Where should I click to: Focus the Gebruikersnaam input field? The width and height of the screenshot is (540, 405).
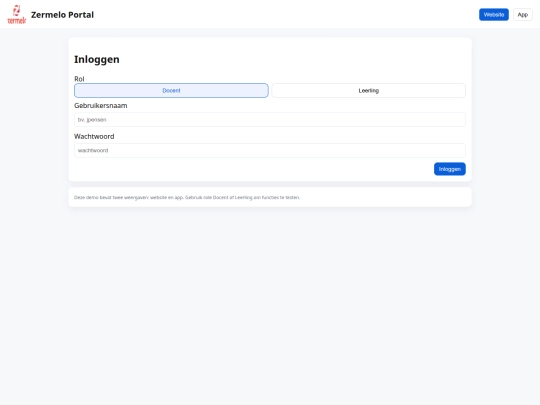point(270,120)
